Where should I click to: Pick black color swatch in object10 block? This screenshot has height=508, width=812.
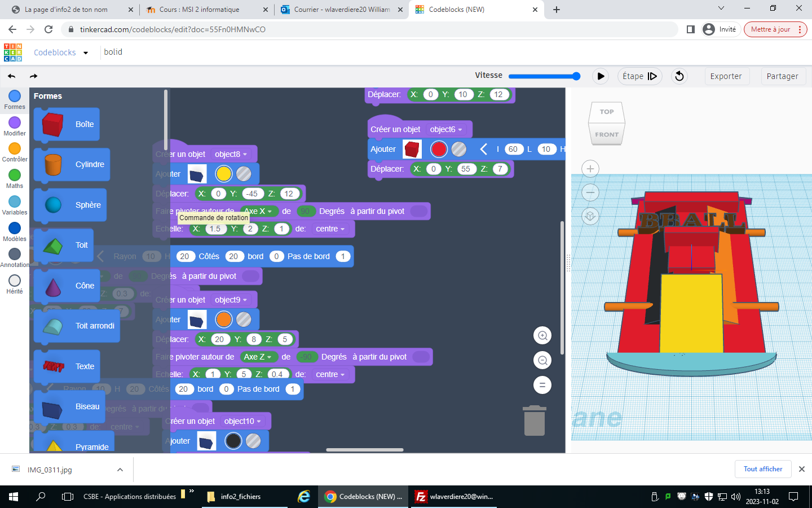tap(233, 441)
